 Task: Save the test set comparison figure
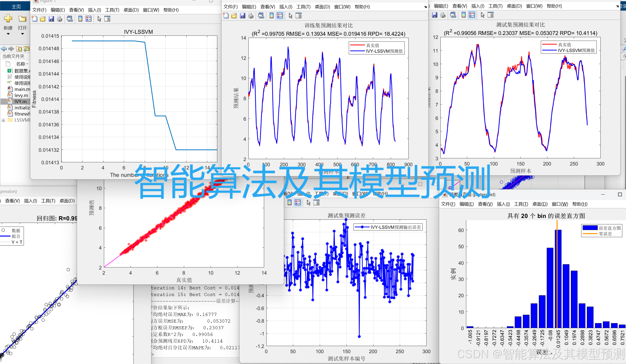434,15
